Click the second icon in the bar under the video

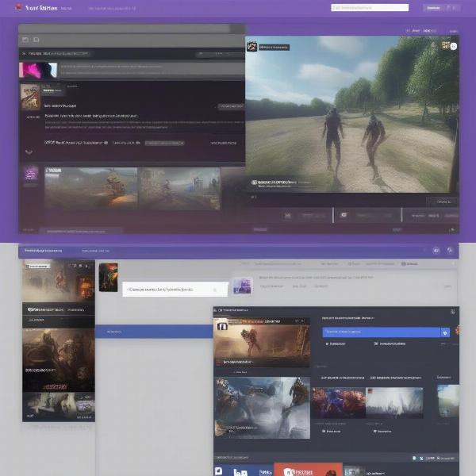[344, 215]
